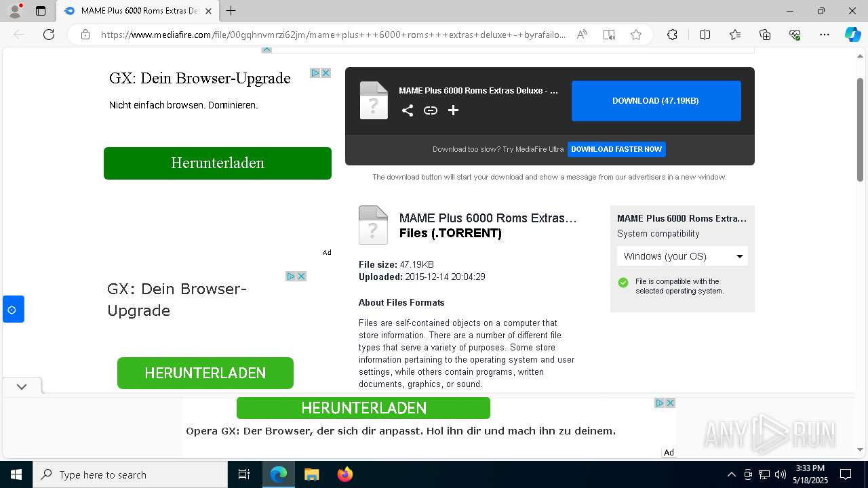Add file to MediaFire account plus icon

pos(453,110)
